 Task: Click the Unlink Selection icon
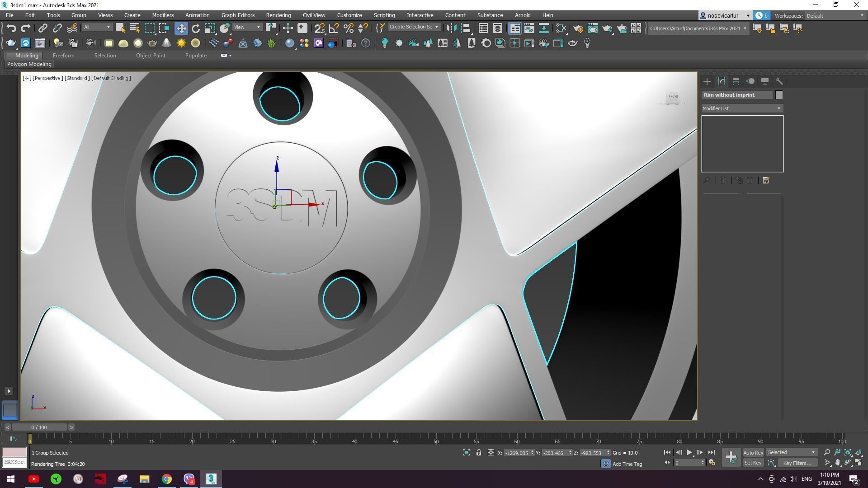pyautogui.click(x=57, y=28)
